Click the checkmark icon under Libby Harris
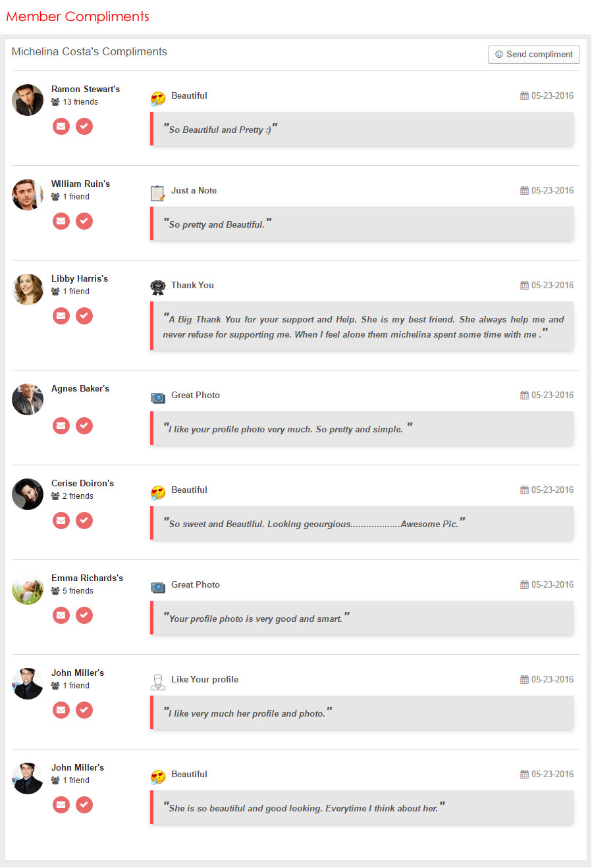The width and height of the screenshot is (592, 868). tap(84, 316)
